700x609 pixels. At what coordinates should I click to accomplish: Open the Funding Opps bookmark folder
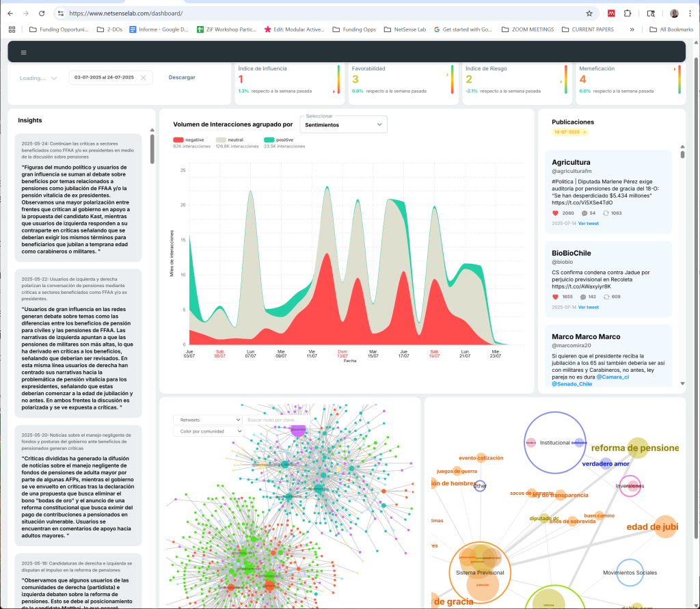coord(353,29)
